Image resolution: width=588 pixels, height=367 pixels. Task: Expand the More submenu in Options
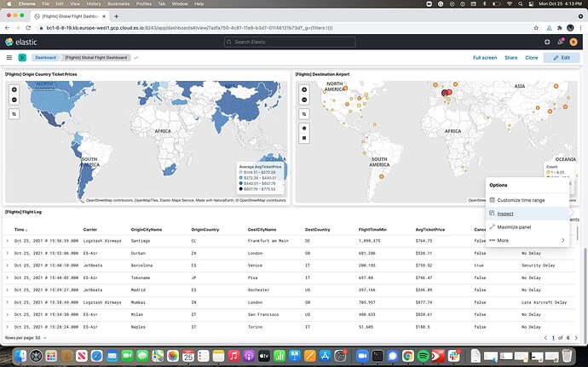pyautogui.click(x=528, y=240)
